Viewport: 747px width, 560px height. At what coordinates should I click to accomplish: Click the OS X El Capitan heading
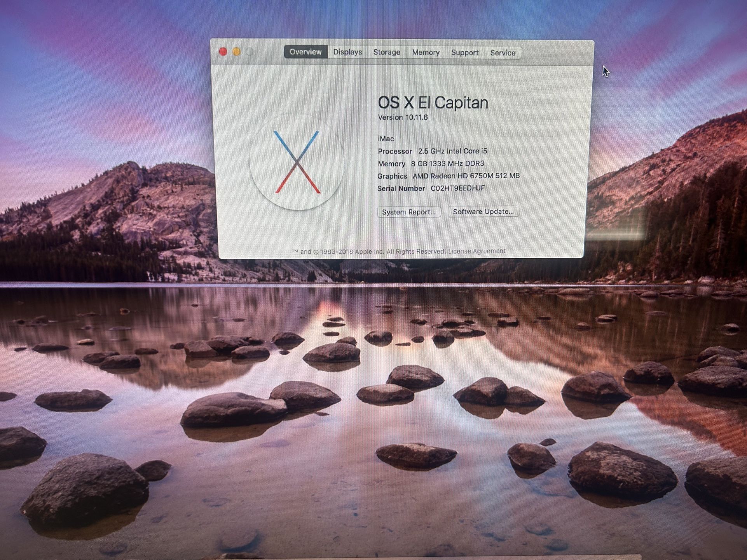433,103
